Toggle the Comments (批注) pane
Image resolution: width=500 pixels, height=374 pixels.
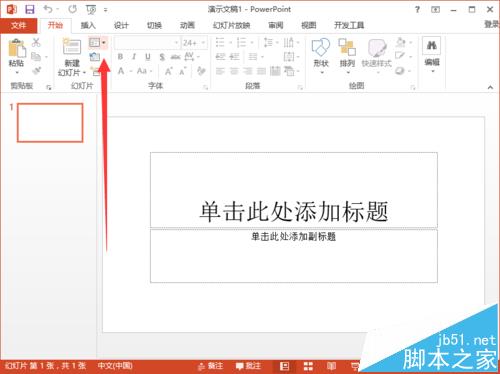click(x=248, y=366)
